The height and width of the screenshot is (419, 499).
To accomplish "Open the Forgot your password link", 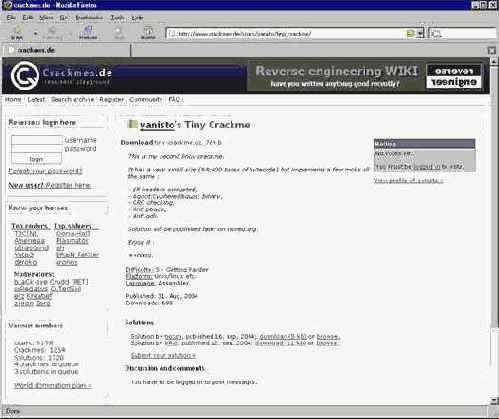I will 45,171.
